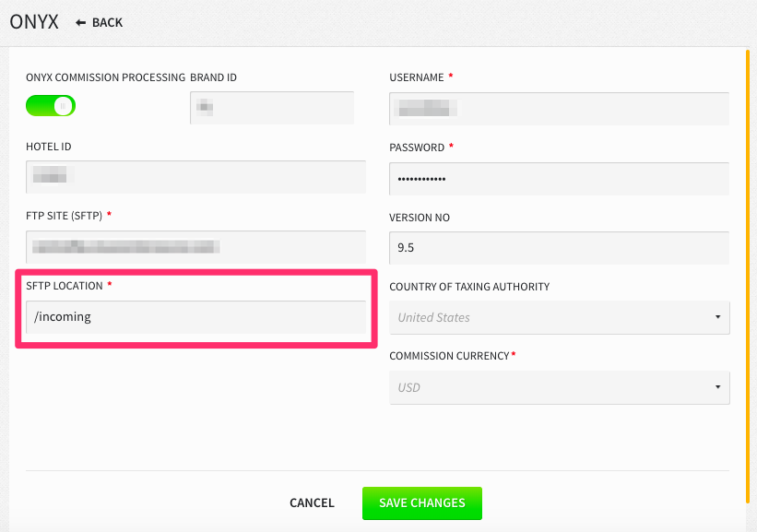
Task: Click the ONYX COMMISSION PROCESSING label
Action: (105, 77)
